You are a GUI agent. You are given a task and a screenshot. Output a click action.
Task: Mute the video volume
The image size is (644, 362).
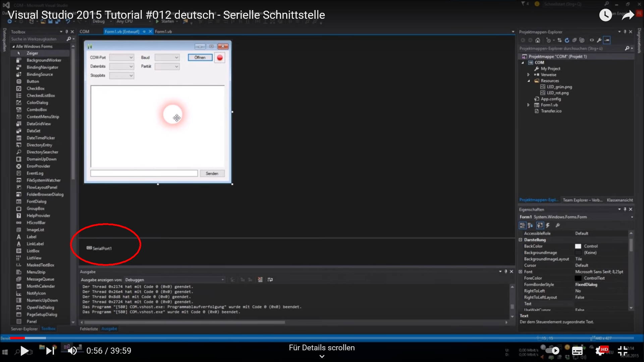click(x=72, y=351)
